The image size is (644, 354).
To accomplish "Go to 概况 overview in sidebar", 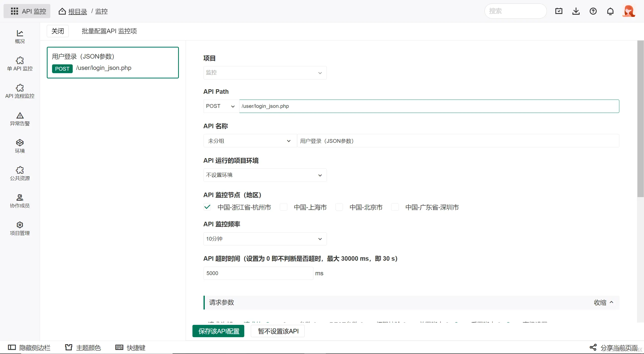I will click(20, 37).
